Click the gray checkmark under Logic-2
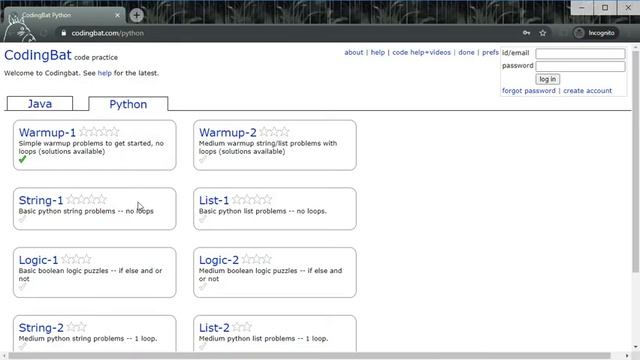This screenshot has width=640, height=360. [x=202, y=287]
